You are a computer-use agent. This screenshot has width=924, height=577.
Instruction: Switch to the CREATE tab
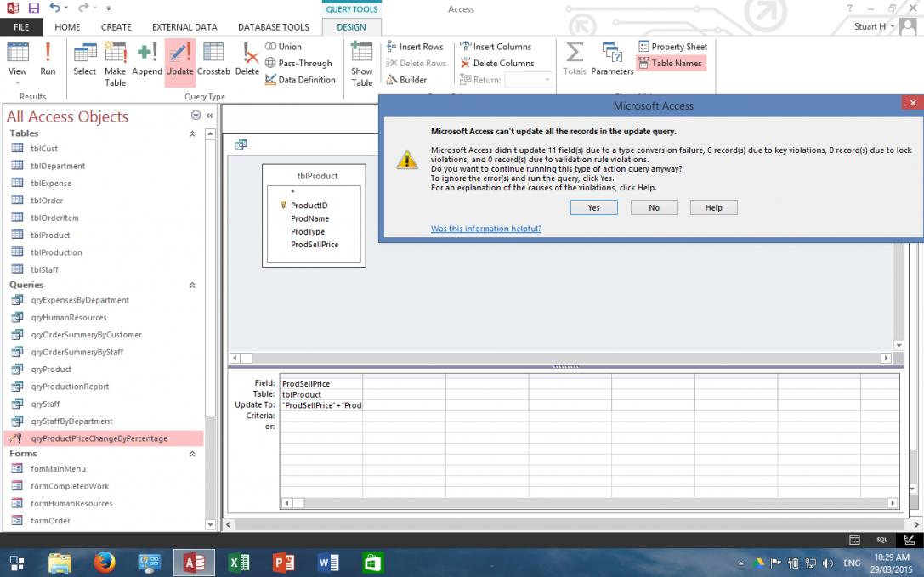point(116,27)
